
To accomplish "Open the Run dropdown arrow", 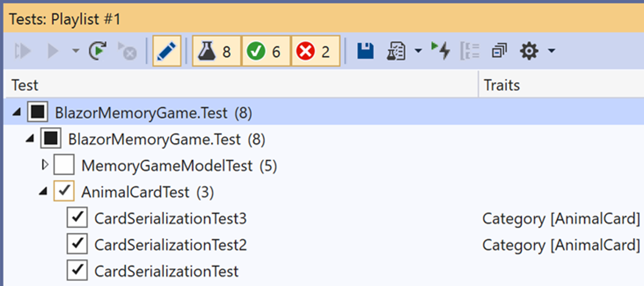I will click(x=75, y=51).
